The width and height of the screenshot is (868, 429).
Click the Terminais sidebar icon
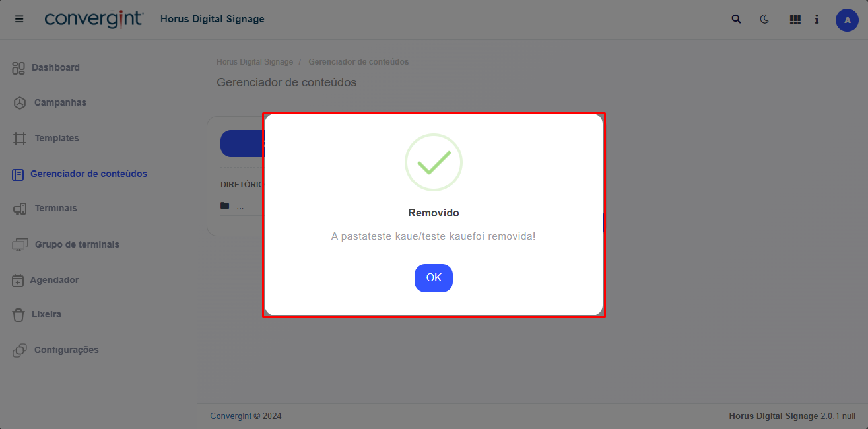point(20,209)
